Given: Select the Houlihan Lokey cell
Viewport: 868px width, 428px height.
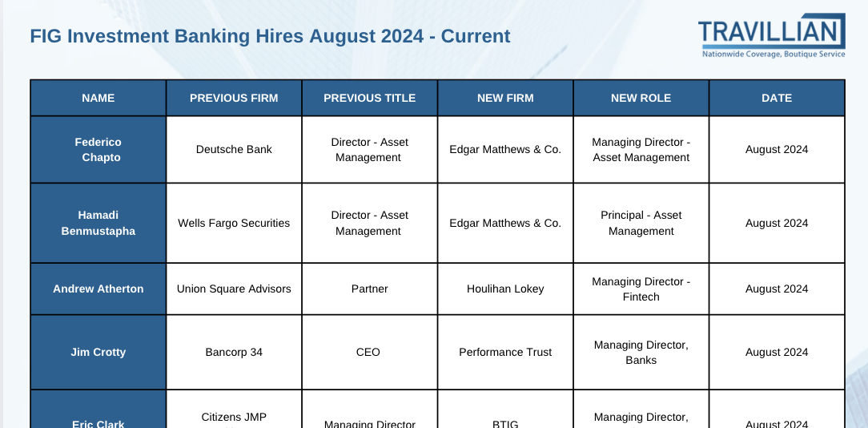Looking at the screenshot, I should (x=505, y=289).
